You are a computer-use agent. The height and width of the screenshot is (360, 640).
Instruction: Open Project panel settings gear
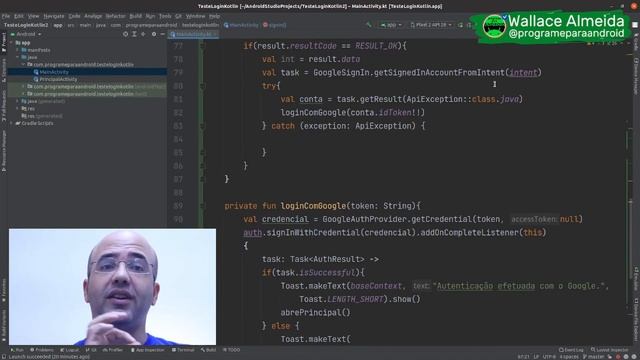(x=154, y=34)
